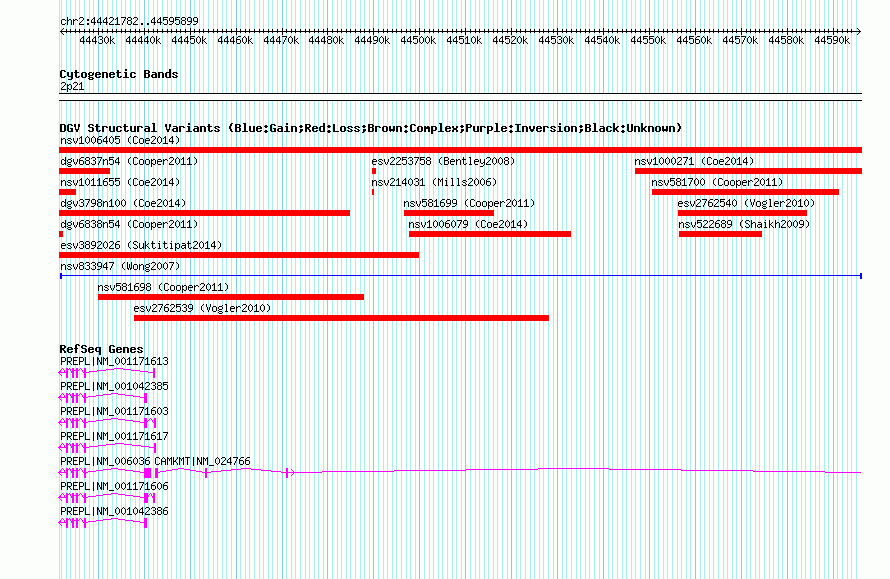Click the red nsv1000271 variant bar

(748, 171)
